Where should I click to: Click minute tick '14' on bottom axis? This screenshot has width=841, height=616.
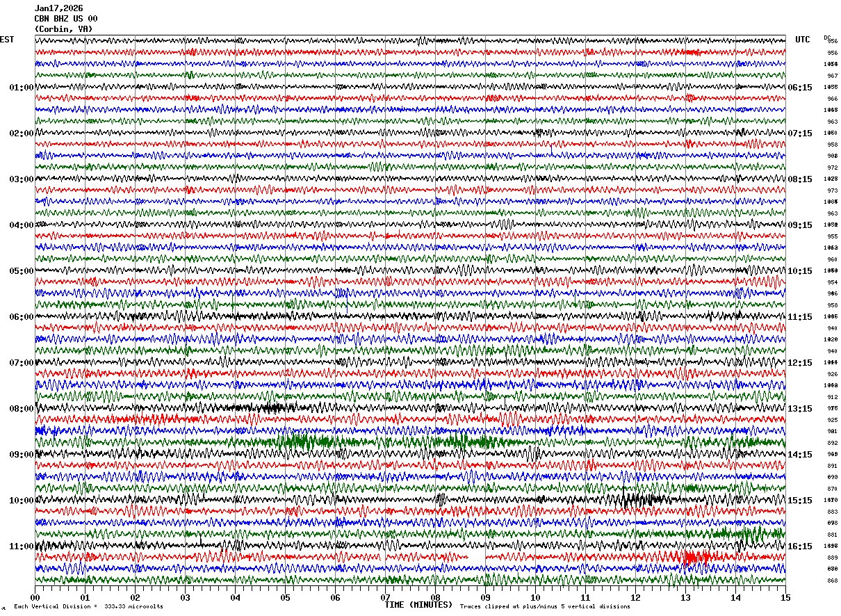pos(735,597)
